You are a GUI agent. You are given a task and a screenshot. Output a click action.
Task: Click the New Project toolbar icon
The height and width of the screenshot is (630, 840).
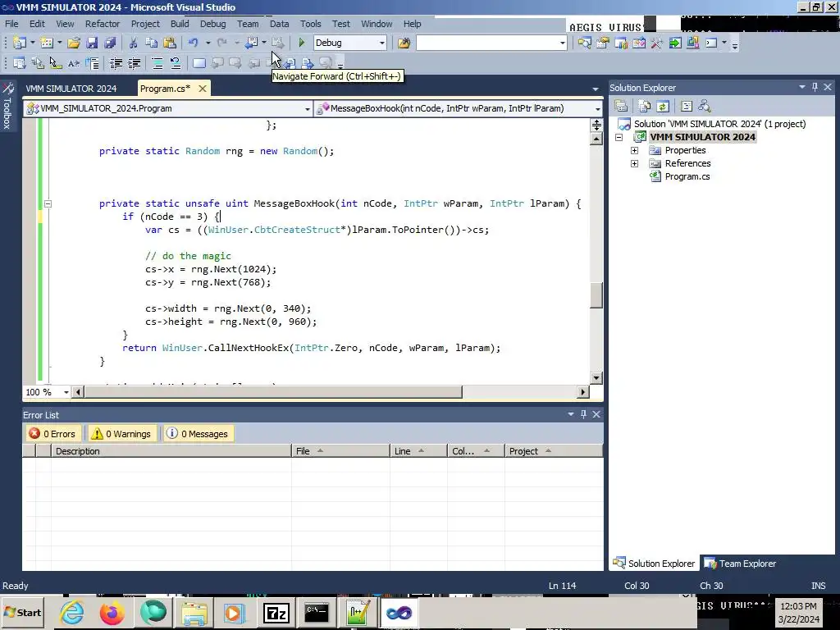tap(20, 43)
